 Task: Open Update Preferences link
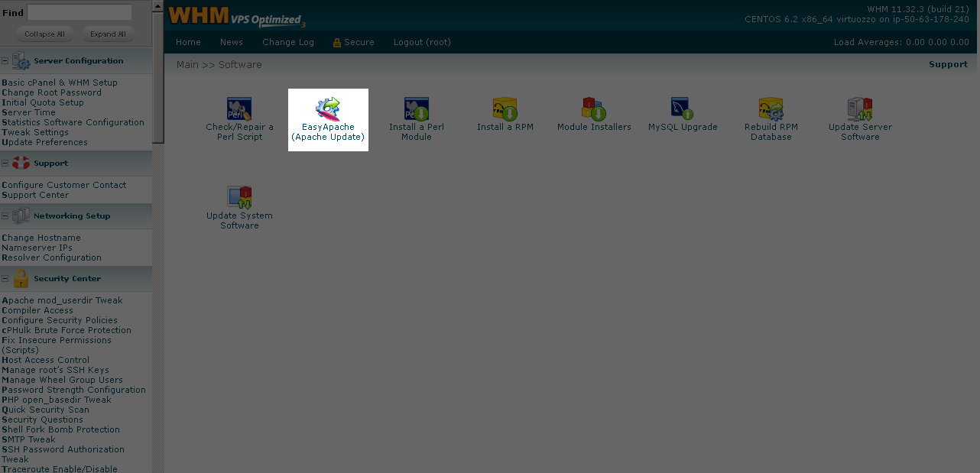point(44,142)
